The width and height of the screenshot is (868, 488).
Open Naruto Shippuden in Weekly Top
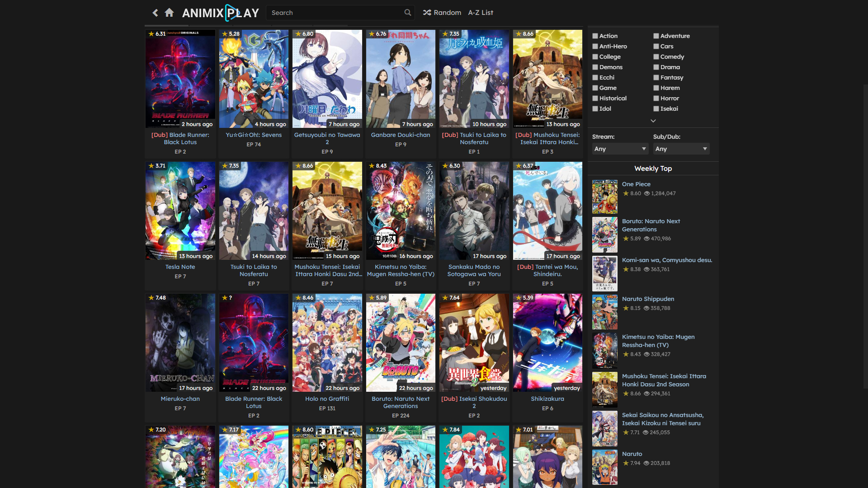pos(648,299)
